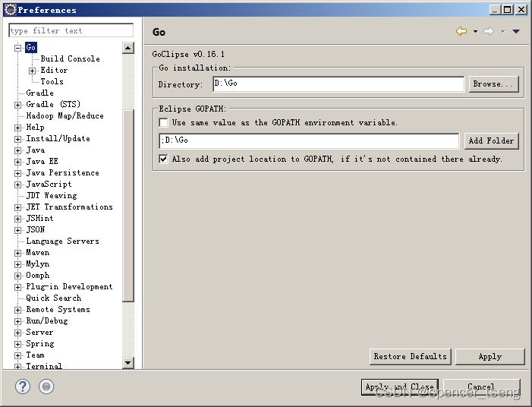Collapse the Go tree node
Screen dimensions: 532x407
tap(17, 48)
